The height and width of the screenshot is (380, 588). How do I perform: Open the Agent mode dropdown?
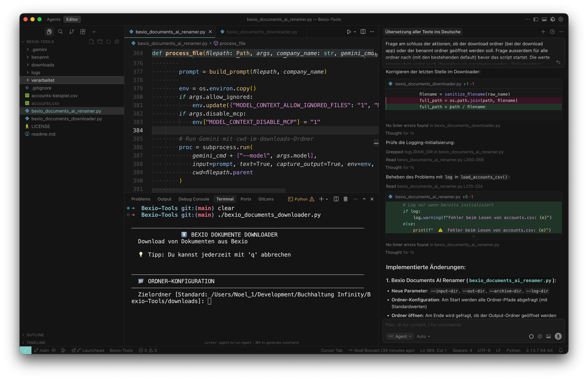400,336
